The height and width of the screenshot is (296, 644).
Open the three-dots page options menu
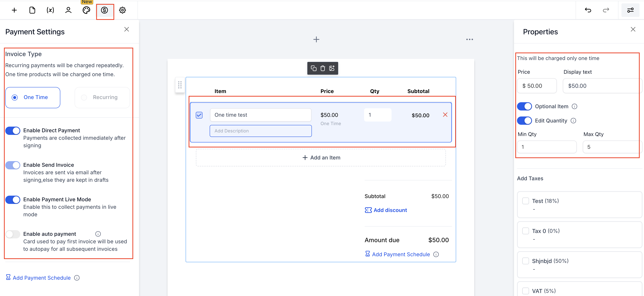coord(469,39)
